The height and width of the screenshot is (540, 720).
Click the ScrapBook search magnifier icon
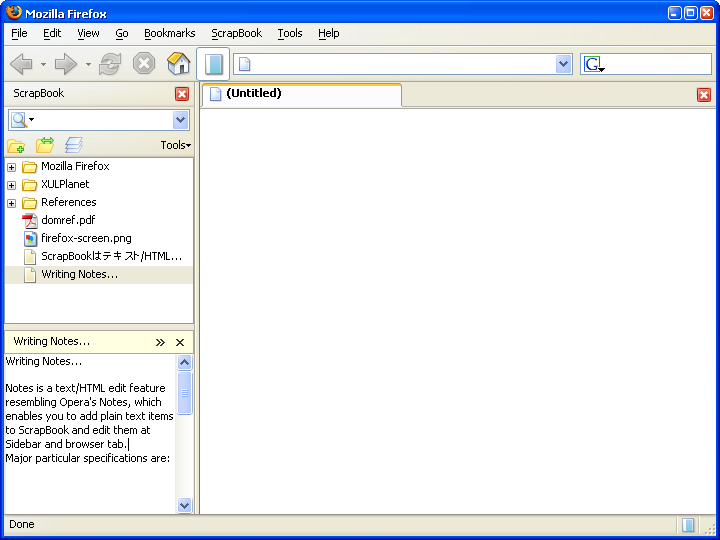[19, 120]
